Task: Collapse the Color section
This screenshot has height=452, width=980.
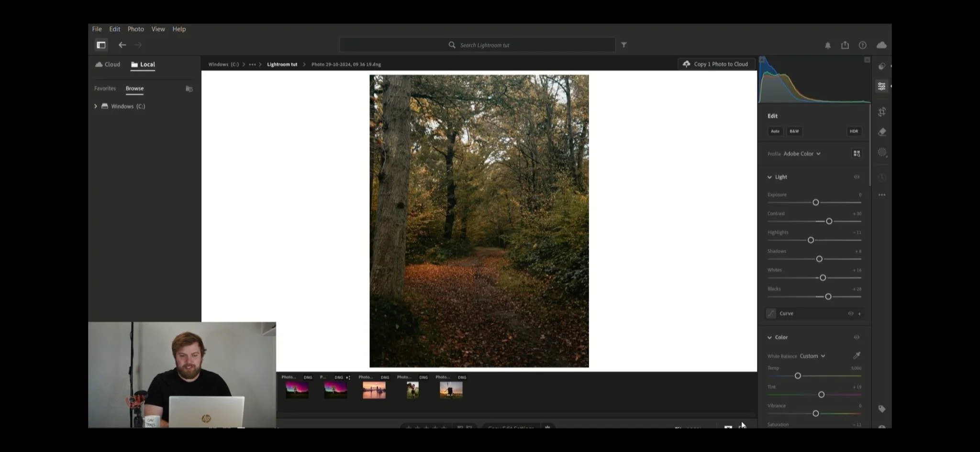Action: 769,337
